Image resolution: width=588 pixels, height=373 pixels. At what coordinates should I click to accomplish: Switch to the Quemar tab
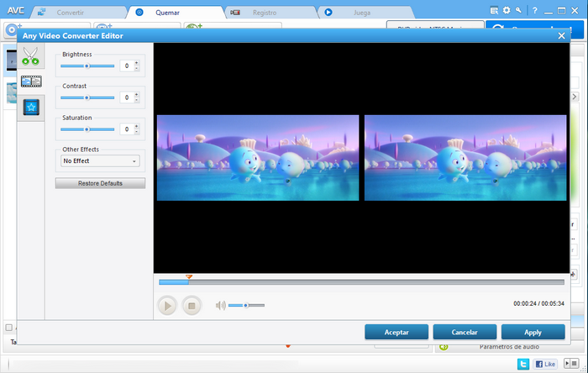point(167,13)
